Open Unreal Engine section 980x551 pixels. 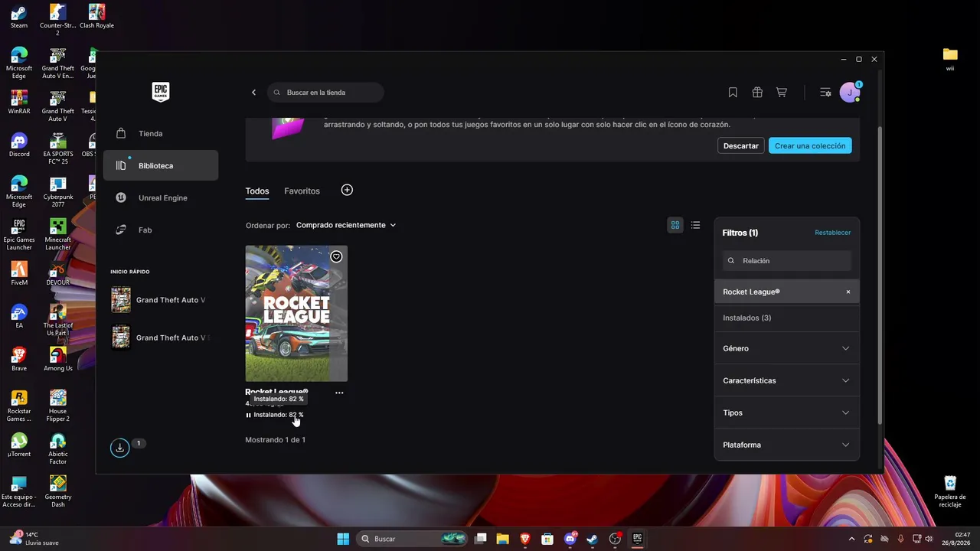(161, 197)
